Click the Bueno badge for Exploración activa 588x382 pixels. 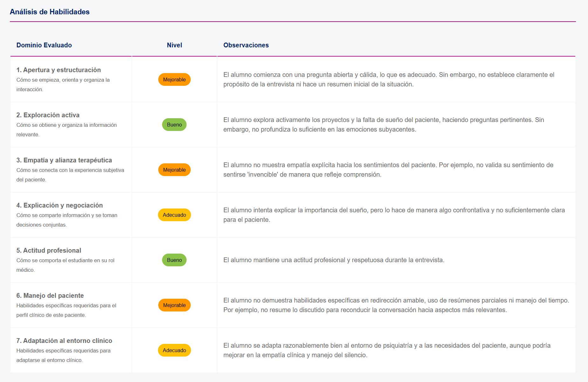[x=174, y=125]
